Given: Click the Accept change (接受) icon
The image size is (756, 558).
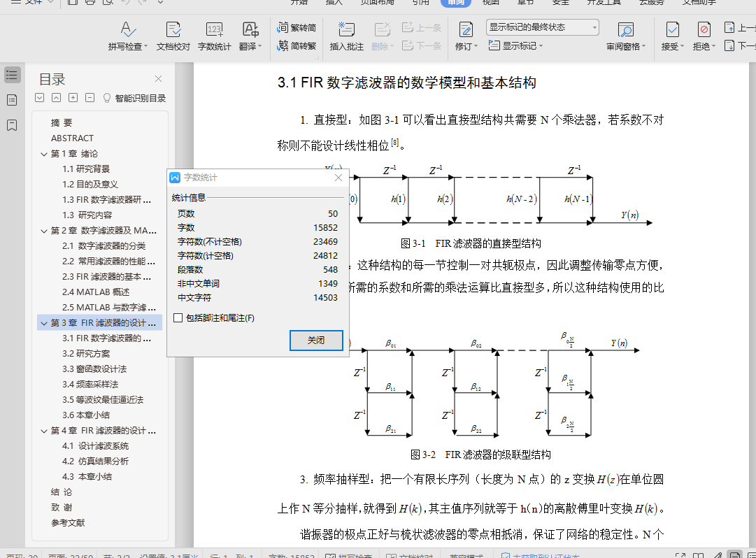Looking at the screenshot, I should click(x=672, y=30).
